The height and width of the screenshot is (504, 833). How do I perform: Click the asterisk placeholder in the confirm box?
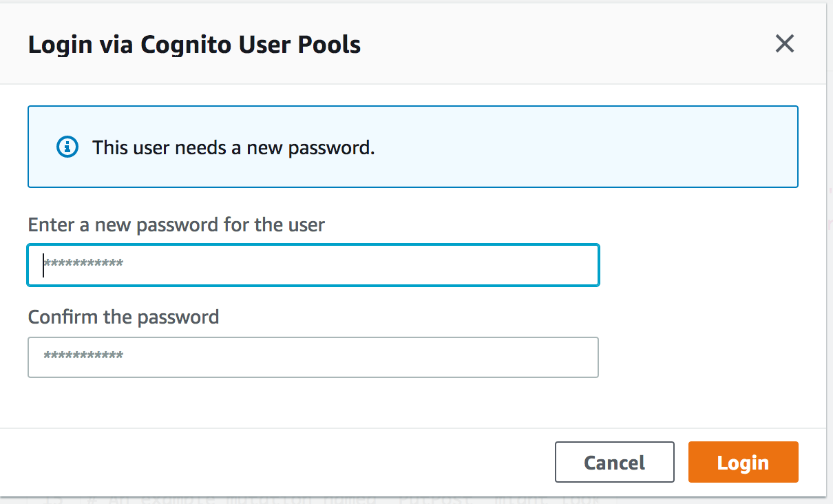tap(83, 356)
